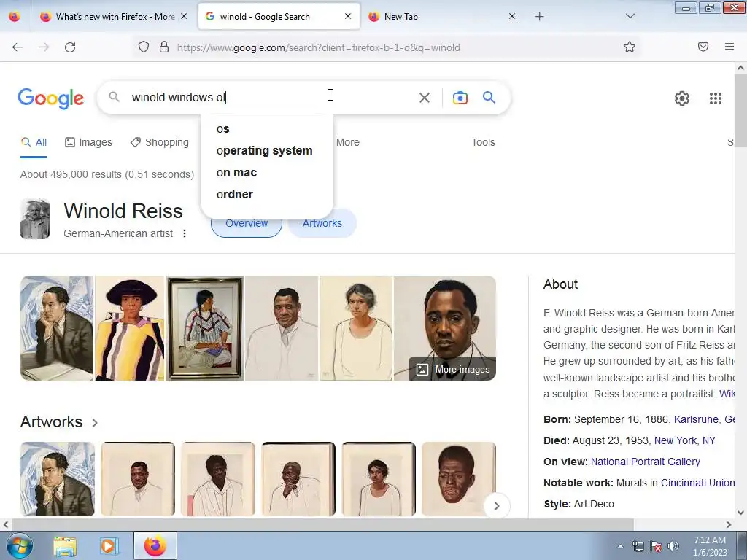Bookmark this page with the star icon

(x=630, y=47)
